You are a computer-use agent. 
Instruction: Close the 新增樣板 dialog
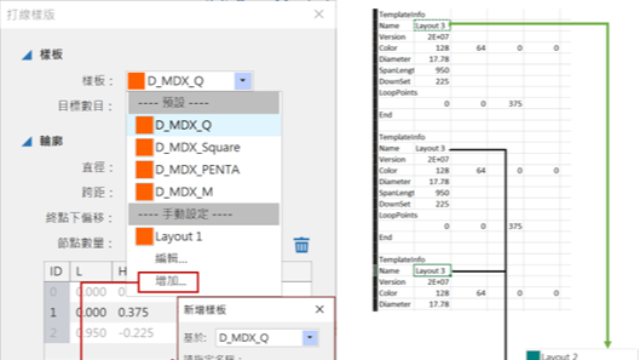(x=320, y=309)
